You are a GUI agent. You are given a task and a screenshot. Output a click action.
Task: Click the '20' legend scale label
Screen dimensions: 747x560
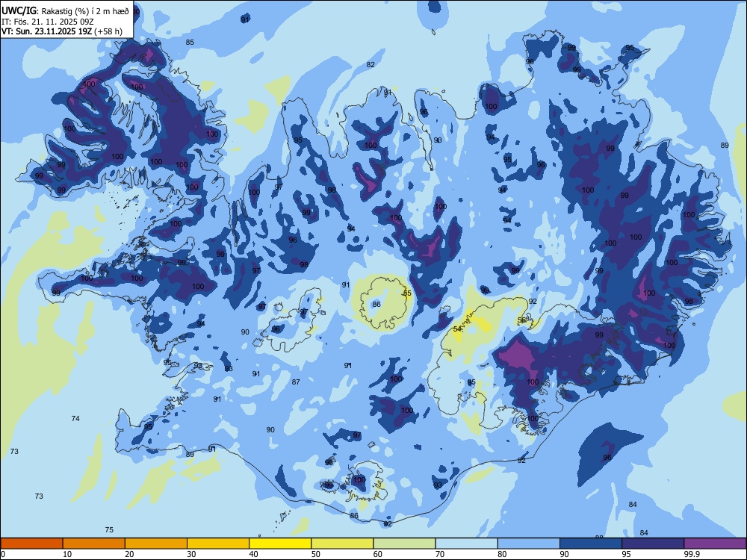[129, 554]
